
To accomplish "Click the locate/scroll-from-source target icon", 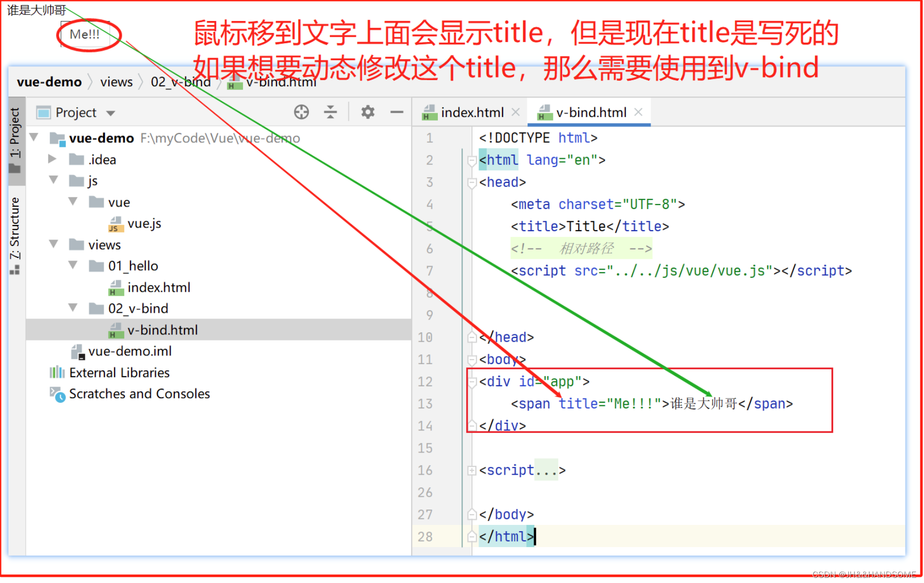I will (x=301, y=112).
